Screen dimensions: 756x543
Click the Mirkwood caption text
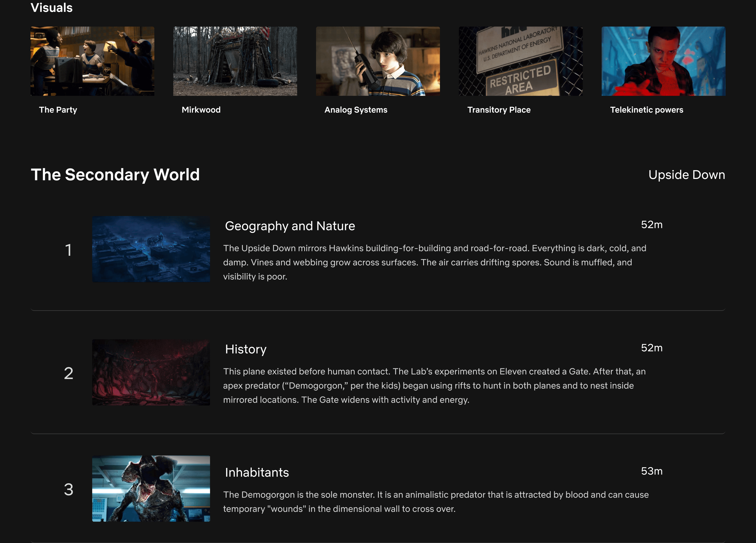click(201, 110)
